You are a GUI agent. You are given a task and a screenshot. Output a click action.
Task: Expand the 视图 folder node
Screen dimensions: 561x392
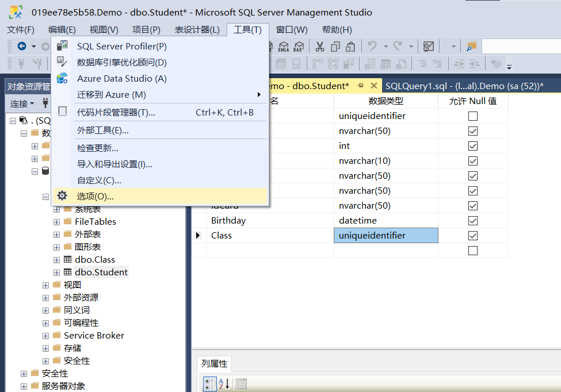[45, 286]
